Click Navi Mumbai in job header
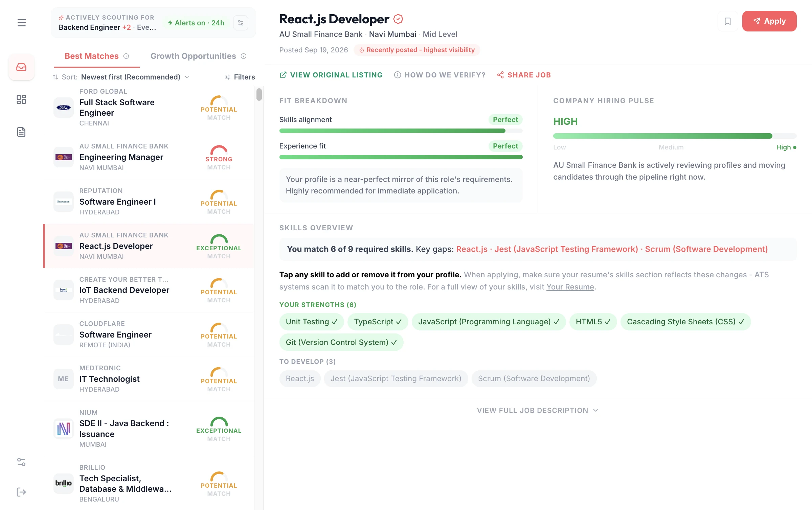The image size is (812, 510). pos(392,34)
